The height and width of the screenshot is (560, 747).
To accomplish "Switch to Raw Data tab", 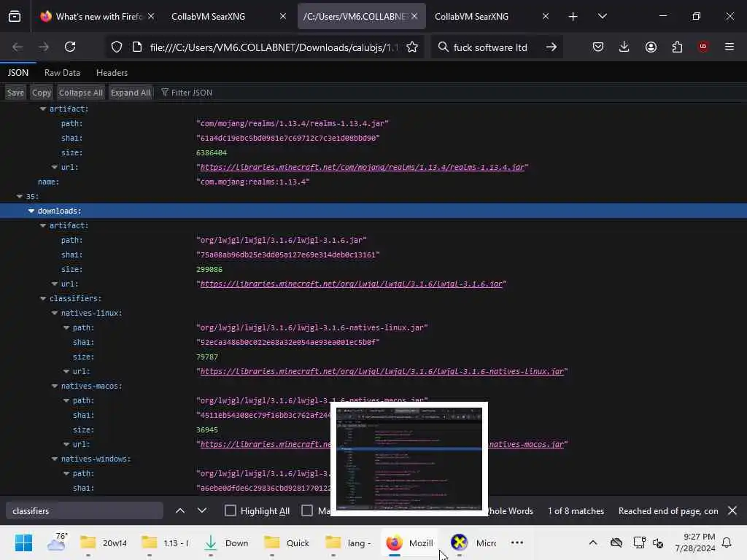I will point(62,72).
